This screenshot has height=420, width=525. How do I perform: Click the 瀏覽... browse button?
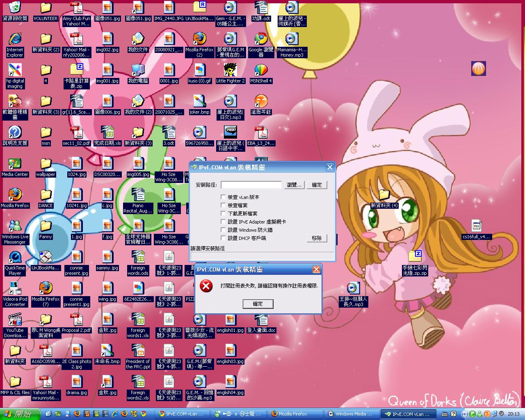pos(294,185)
